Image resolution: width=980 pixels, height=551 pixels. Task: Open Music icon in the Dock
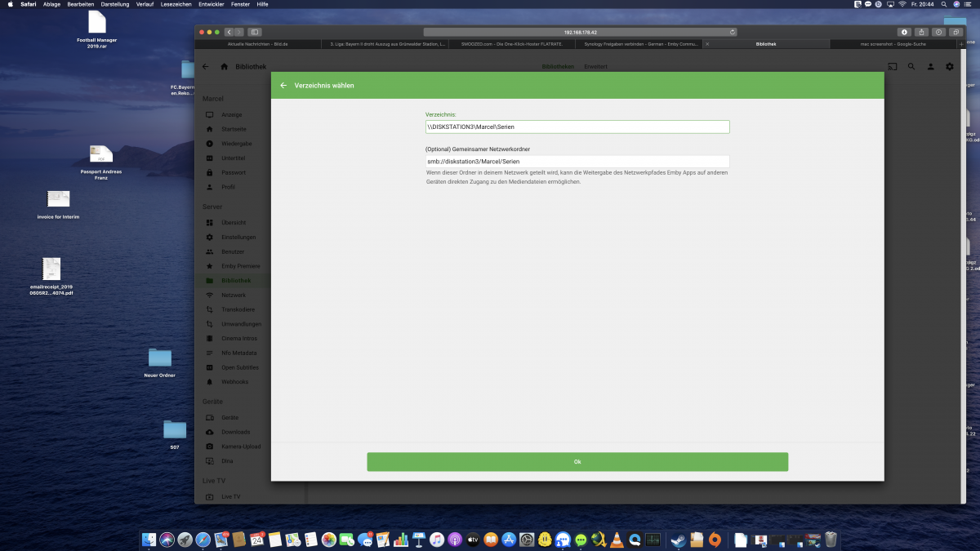437,540
